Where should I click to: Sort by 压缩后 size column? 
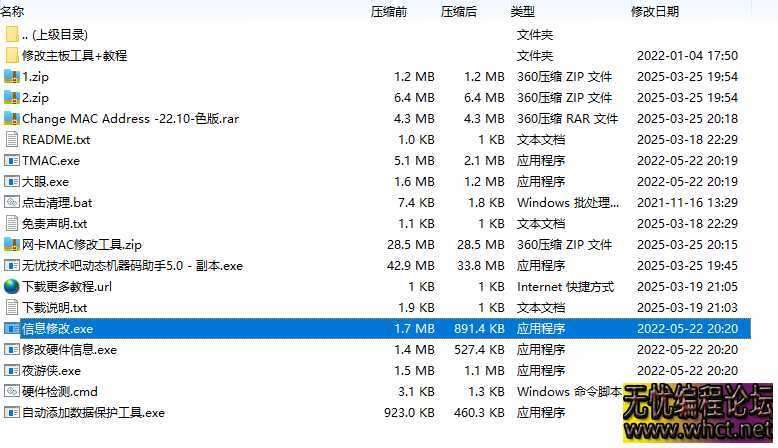click(459, 12)
